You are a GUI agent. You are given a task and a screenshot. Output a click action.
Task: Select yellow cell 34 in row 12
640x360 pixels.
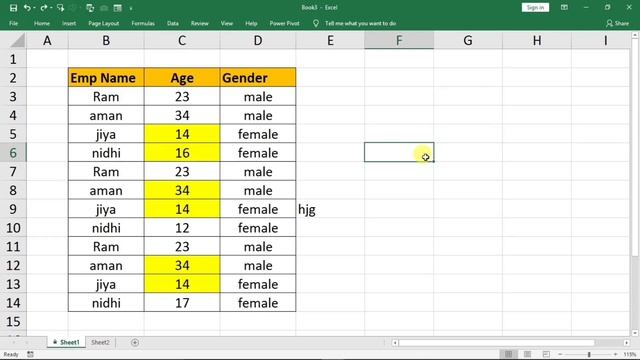pos(182,265)
